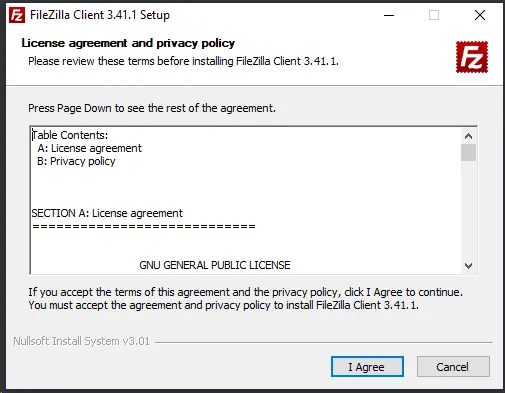Click the 'SECTION A: License agreement' heading

pos(107,213)
